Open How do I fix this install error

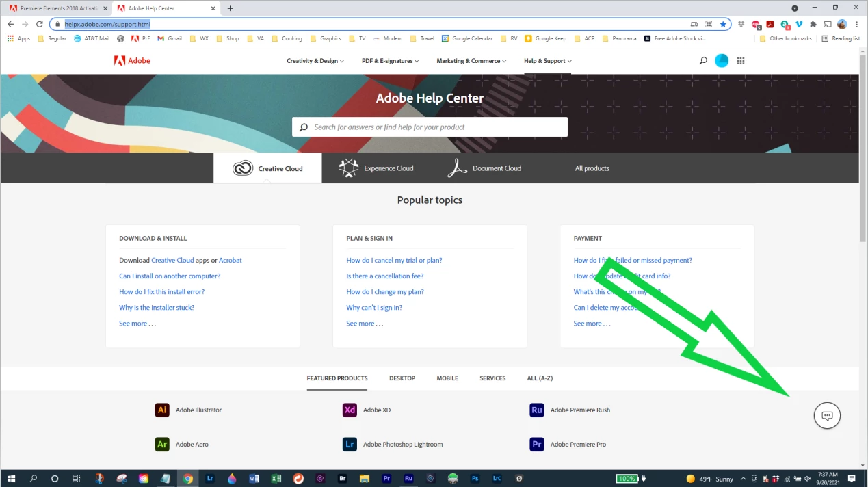tap(161, 292)
